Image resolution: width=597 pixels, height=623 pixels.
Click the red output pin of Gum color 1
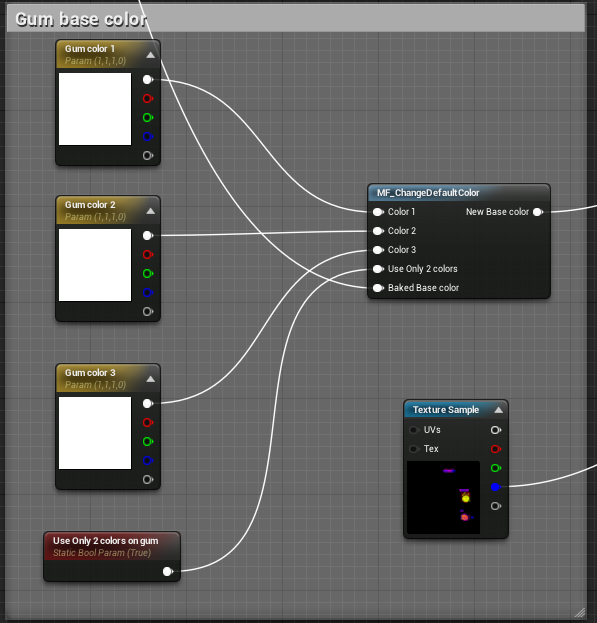[x=148, y=99]
